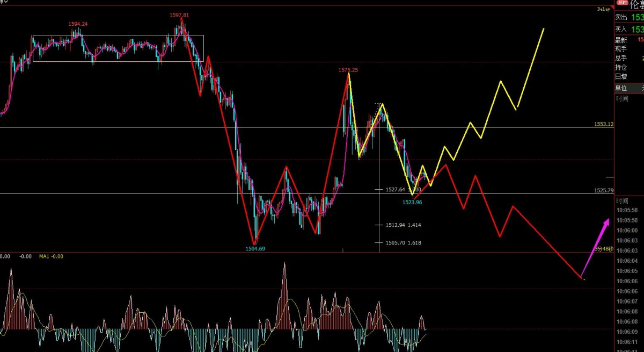
Task: Click the 时间 header below 单位
Action: [x=622, y=98]
